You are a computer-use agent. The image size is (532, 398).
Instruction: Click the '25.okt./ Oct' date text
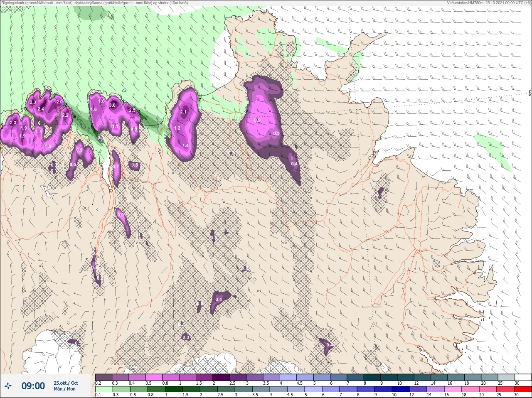66,383
